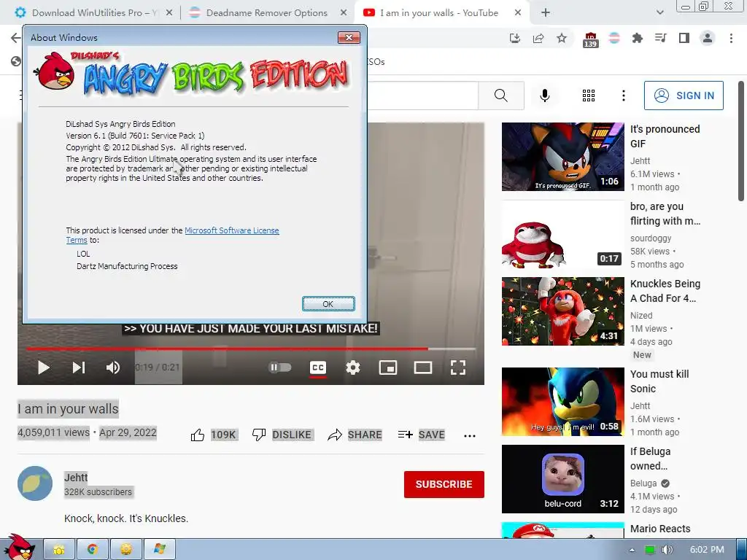Image resolution: width=747 pixels, height=560 pixels.
Task: Show hidden system tray icons
Action: tap(632, 550)
